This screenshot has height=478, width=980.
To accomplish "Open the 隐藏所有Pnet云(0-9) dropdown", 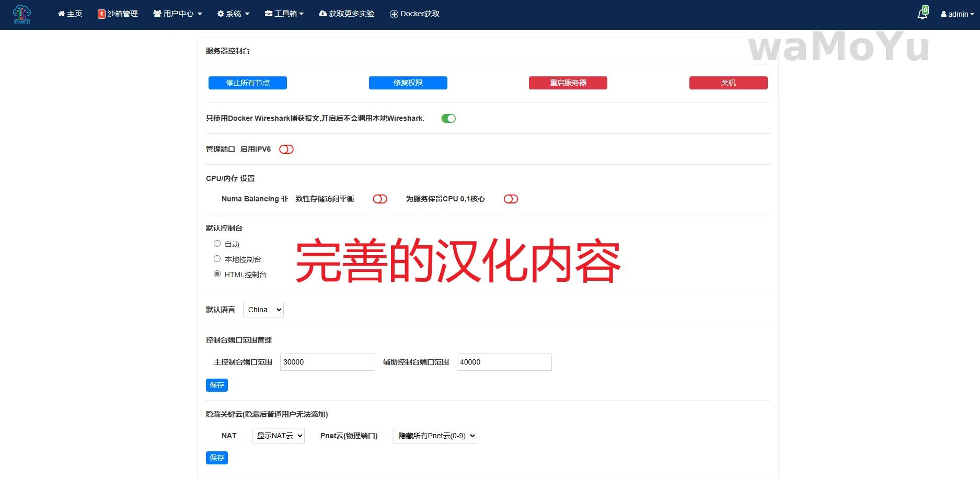I will [x=435, y=436].
